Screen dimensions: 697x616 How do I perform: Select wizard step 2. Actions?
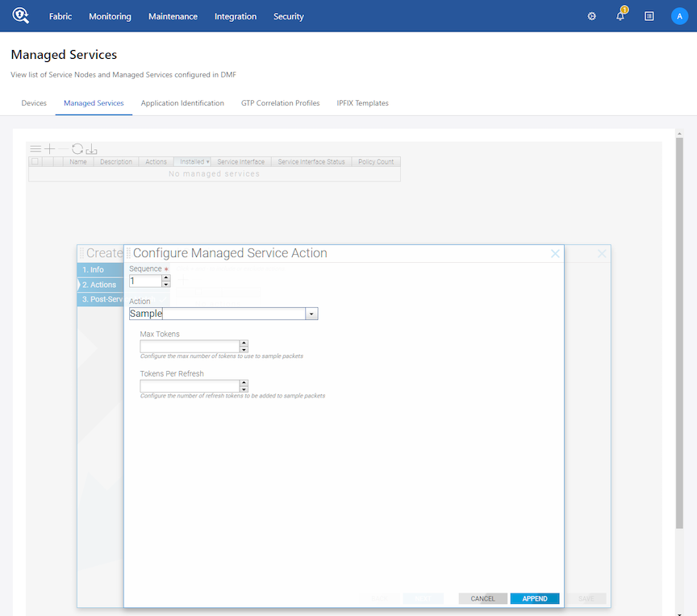pos(101,285)
